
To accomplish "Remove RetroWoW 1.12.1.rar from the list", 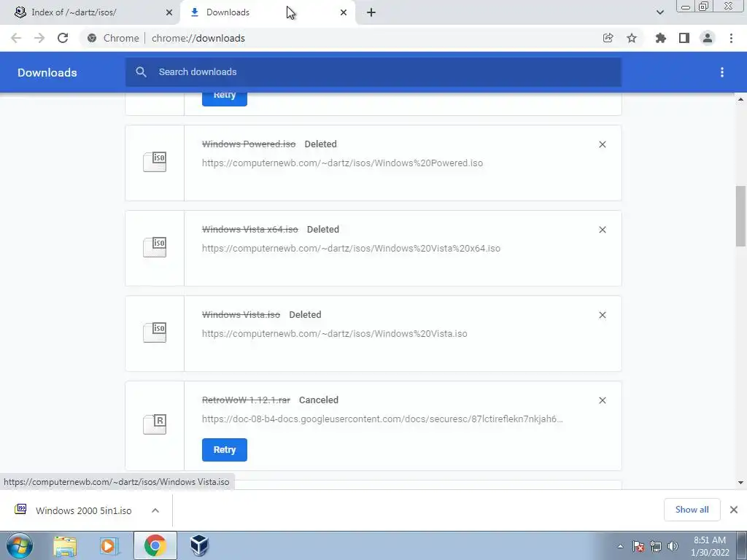I will pos(602,400).
